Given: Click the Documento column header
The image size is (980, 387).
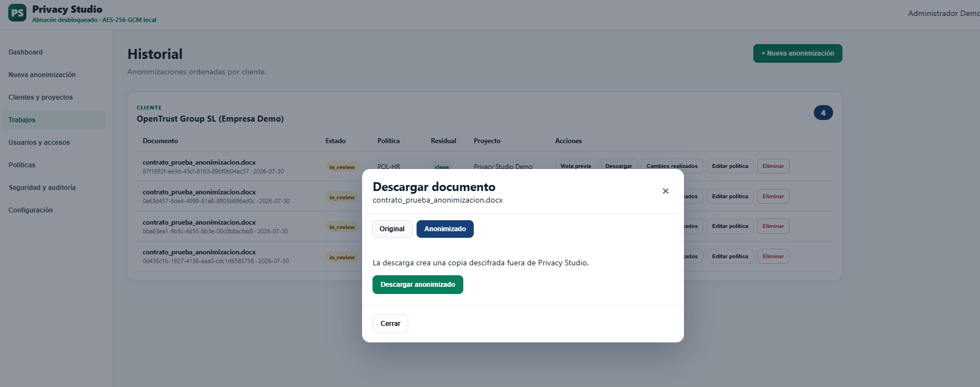Looking at the screenshot, I should [x=160, y=141].
